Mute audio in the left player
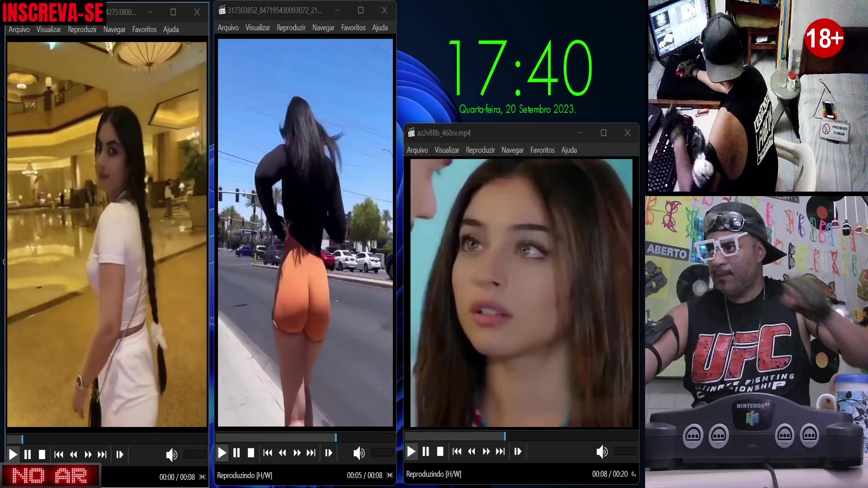This screenshot has height=488, width=868. tap(171, 455)
